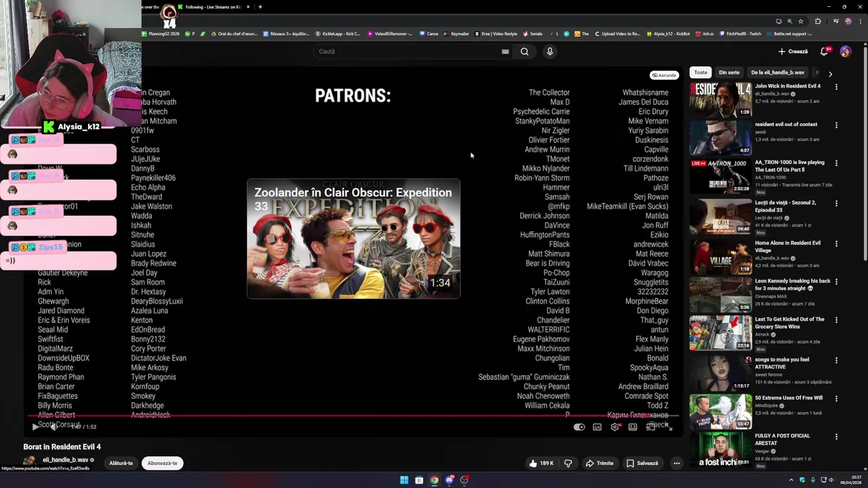Hide end screen with Ascunde button
This screenshot has width=868, height=488.
pos(664,75)
